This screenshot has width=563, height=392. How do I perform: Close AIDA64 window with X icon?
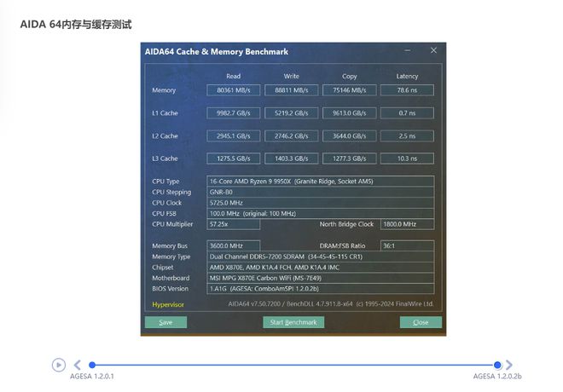point(433,50)
